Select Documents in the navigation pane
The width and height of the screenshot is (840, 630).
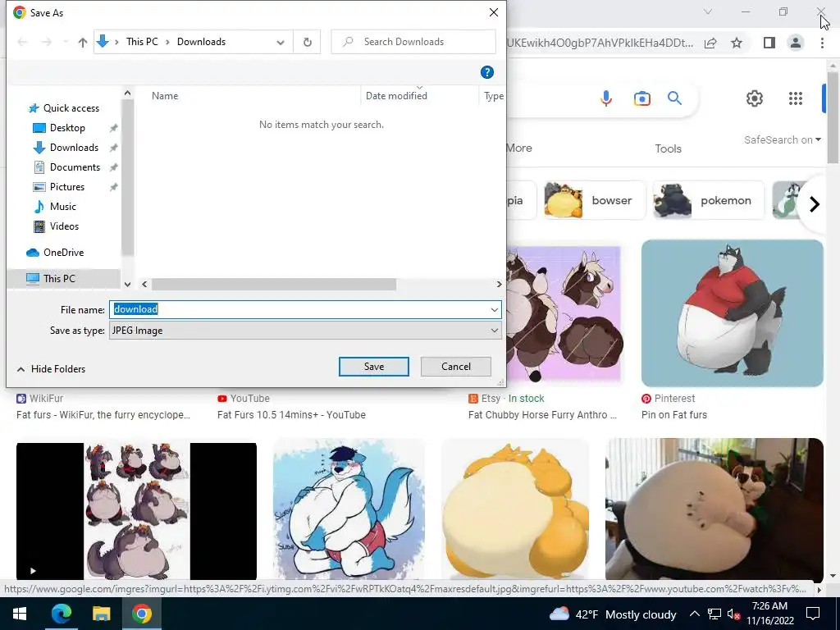tap(75, 167)
